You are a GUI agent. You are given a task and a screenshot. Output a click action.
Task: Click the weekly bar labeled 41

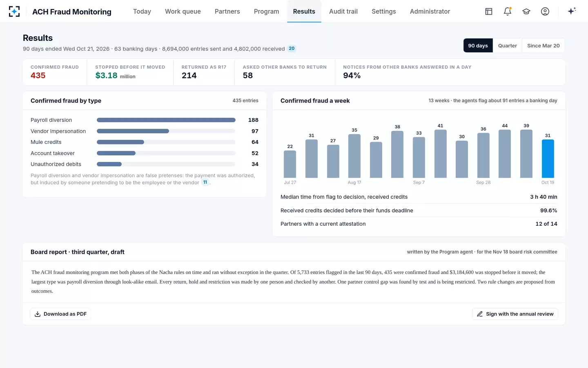[441, 154]
